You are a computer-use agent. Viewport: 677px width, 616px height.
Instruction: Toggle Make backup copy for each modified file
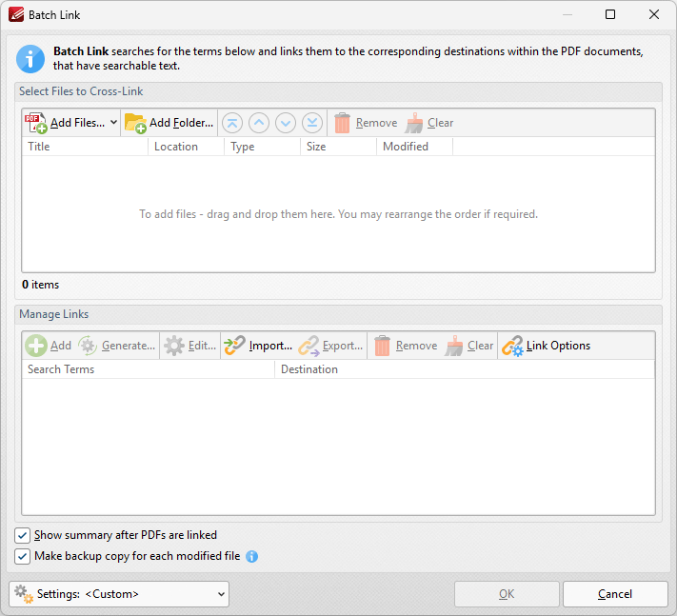click(22, 556)
